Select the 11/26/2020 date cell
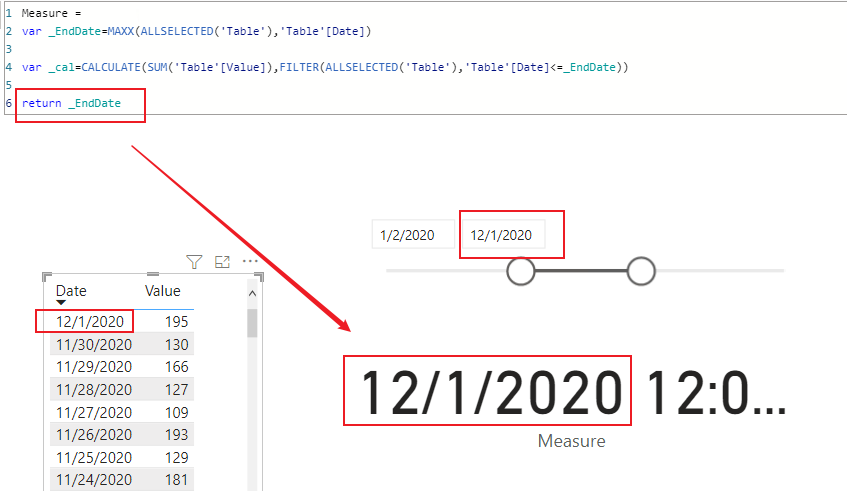The width and height of the screenshot is (847, 491). (94, 434)
